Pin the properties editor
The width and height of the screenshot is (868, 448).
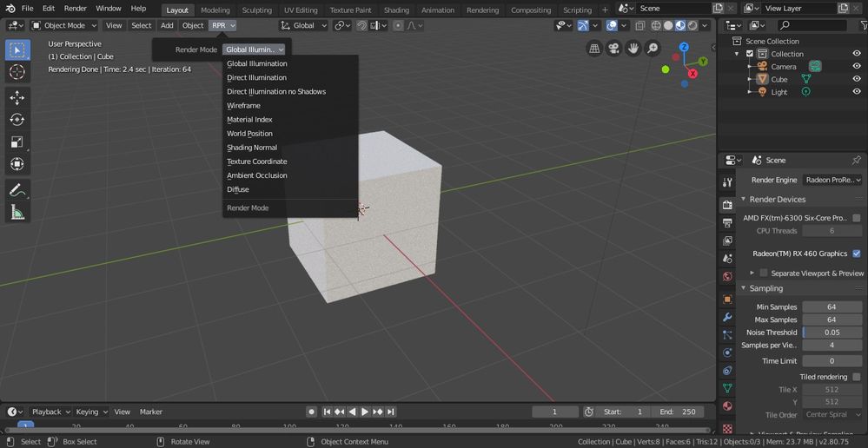(x=857, y=160)
